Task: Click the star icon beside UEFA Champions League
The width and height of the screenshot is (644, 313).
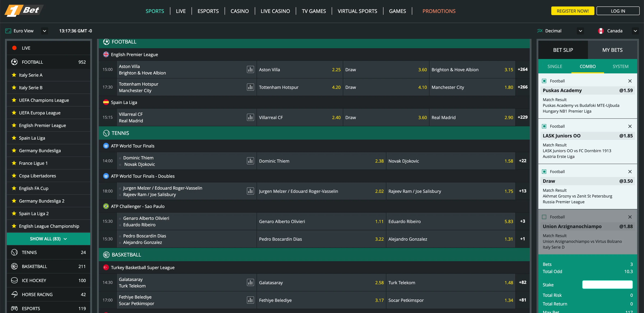Action: pos(14,100)
